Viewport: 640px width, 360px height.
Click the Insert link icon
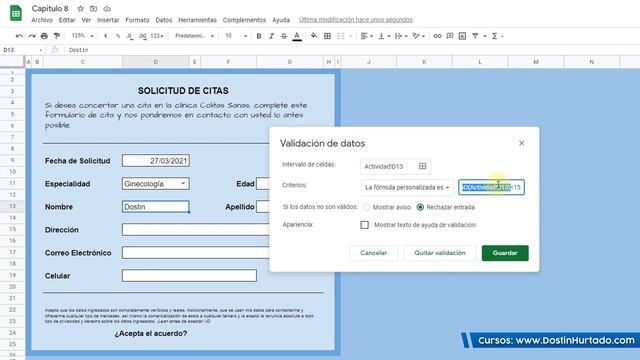click(x=437, y=36)
